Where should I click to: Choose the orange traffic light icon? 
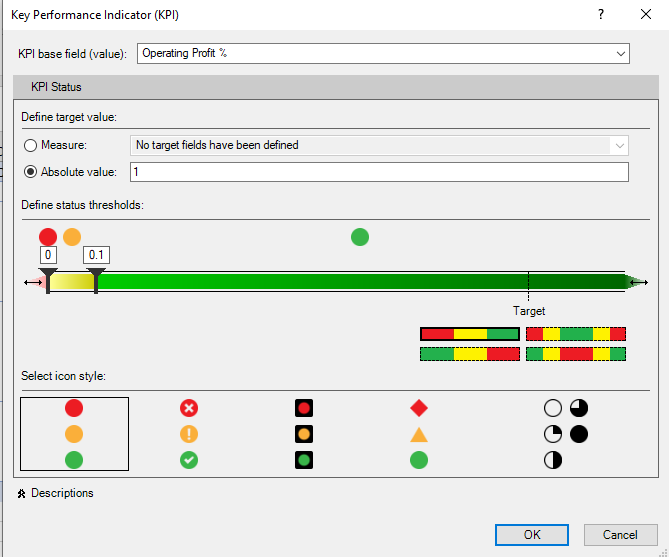(304, 434)
